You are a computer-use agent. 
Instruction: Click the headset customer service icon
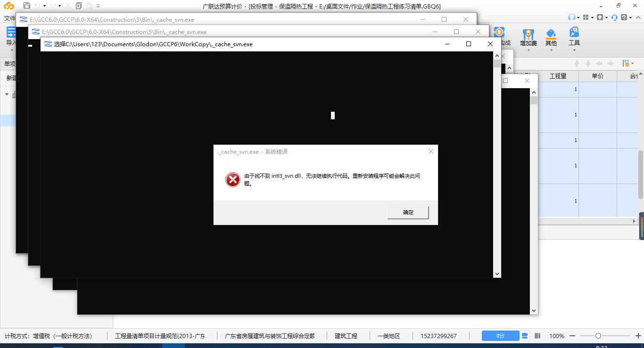click(614, 17)
